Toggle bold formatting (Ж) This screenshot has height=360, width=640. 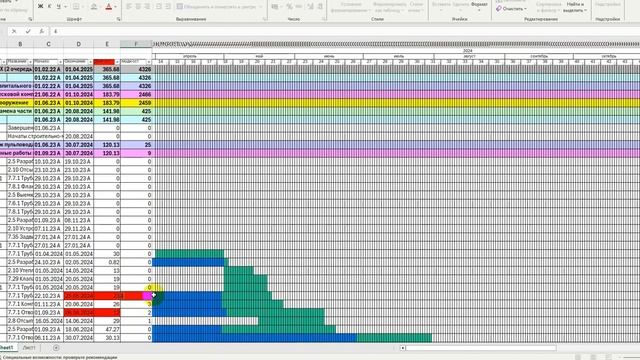pyautogui.click(x=40, y=7)
